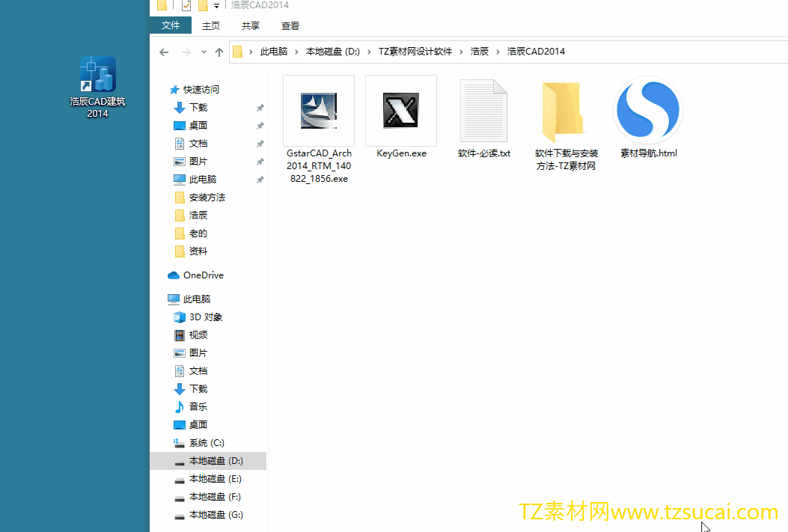Click 本地磁盘 (D:) in the address bar
Screen dimensions: 788x532
tap(333, 51)
